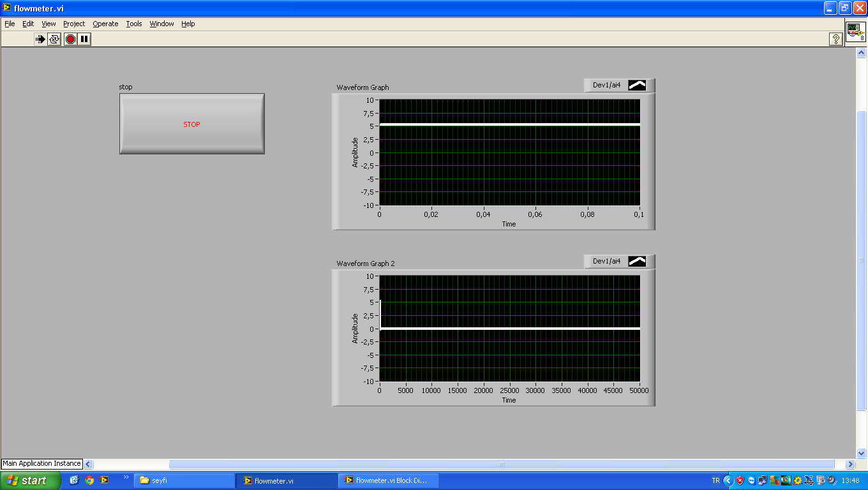868x490 pixels.
Task: Open Context Help via the question mark icon
Action: click(835, 39)
